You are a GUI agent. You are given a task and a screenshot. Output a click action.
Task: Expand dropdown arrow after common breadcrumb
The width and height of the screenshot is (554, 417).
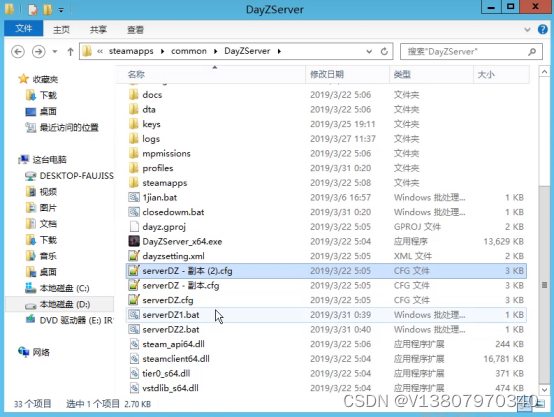coord(216,52)
